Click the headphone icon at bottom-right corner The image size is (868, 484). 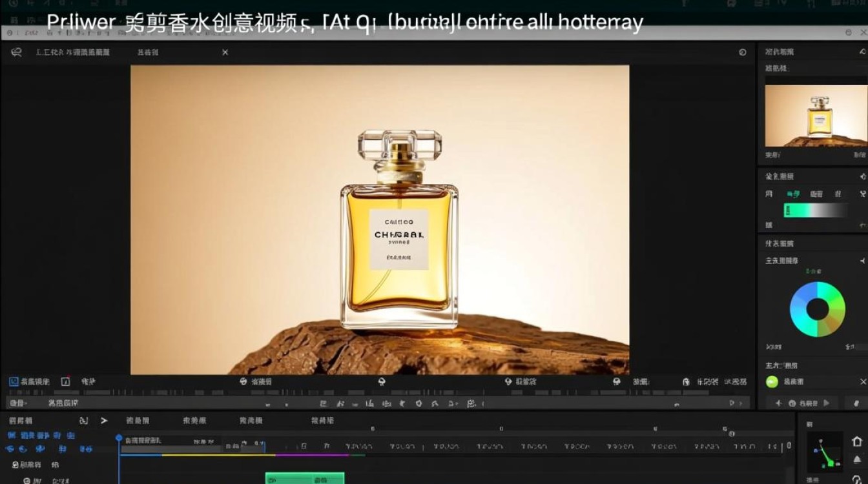856,479
